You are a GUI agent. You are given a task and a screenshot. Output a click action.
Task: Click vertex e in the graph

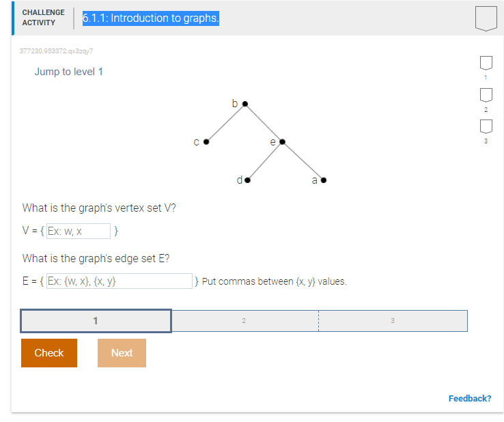[x=282, y=142]
